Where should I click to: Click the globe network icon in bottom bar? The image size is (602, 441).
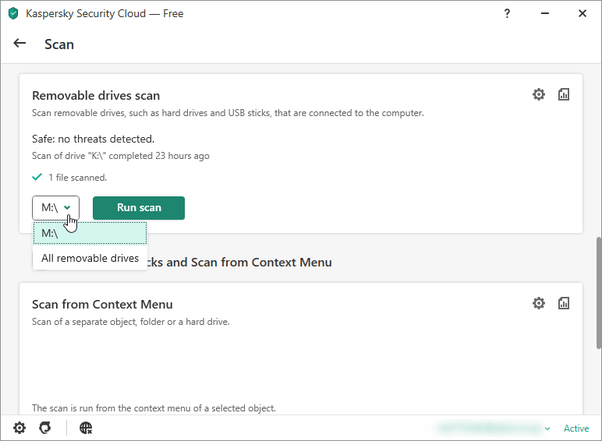point(86,428)
